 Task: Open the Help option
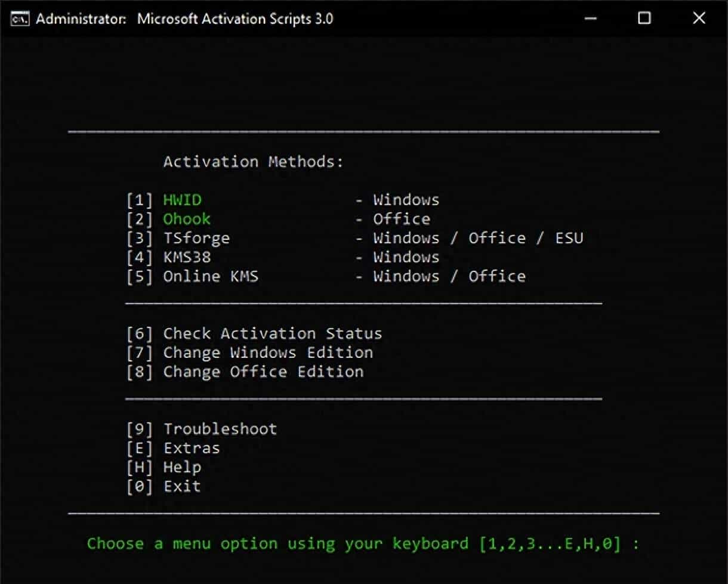pos(182,467)
